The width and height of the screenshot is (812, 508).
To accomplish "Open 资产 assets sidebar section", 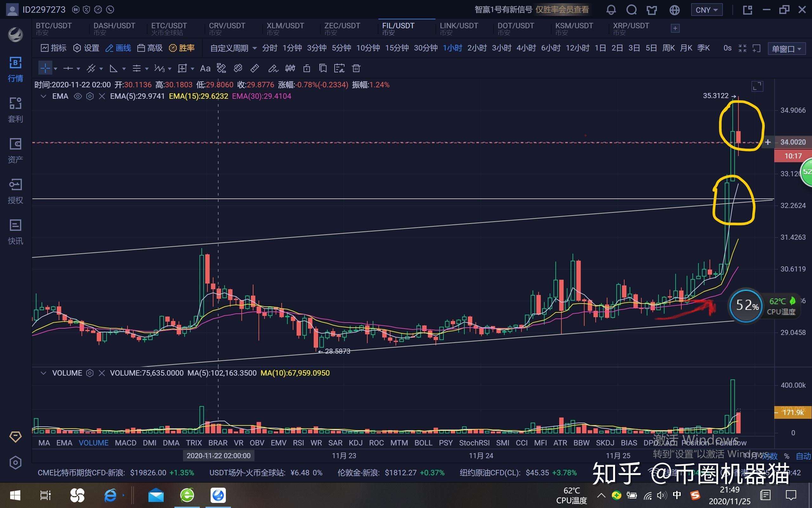I will click(16, 150).
